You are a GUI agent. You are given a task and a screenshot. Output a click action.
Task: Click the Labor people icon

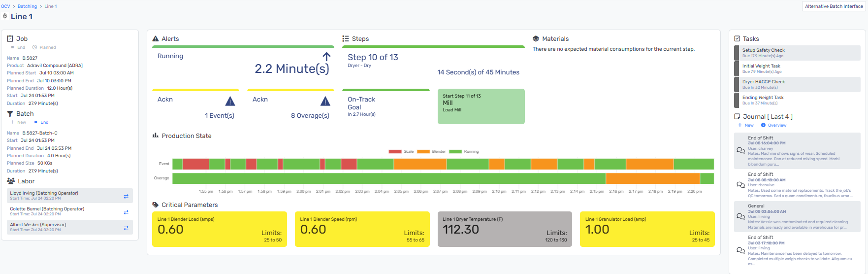click(x=10, y=181)
